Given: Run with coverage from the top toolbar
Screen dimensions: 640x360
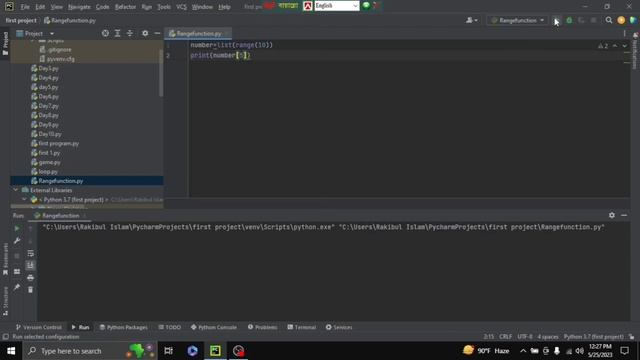Looking at the screenshot, I should tap(581, 20).
